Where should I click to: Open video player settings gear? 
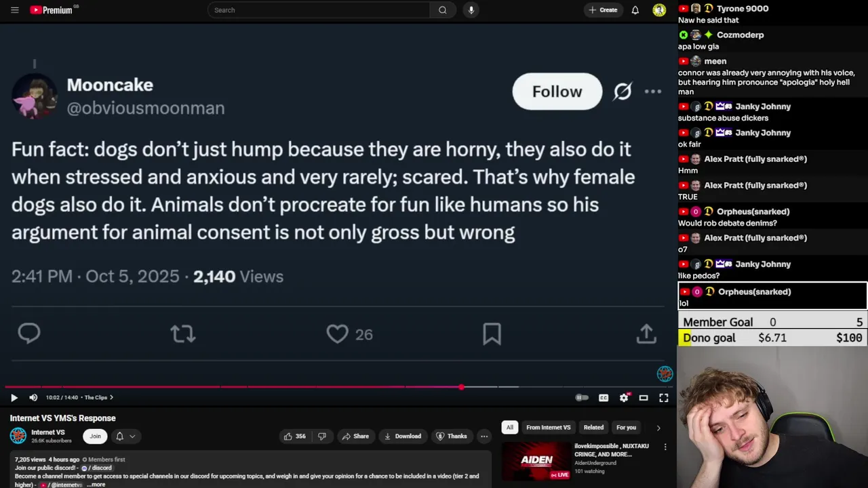[624, 398]
